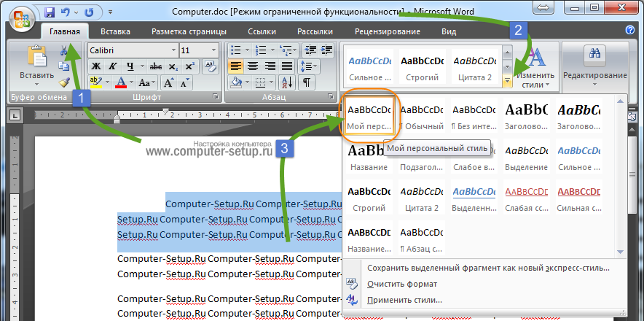Open the Вид tab
Viewport: 644px width, 321px height.
point(449,31)
